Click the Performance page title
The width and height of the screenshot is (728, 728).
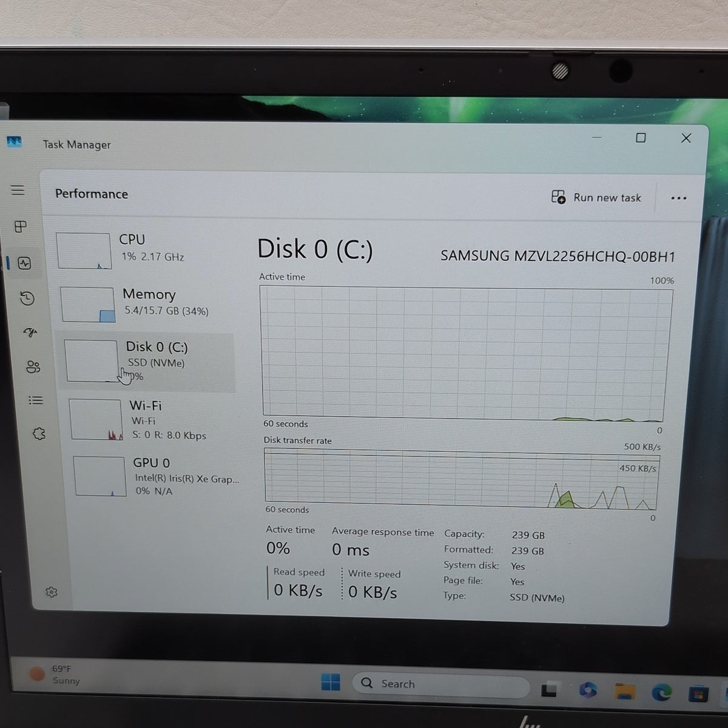coord(92,194)
